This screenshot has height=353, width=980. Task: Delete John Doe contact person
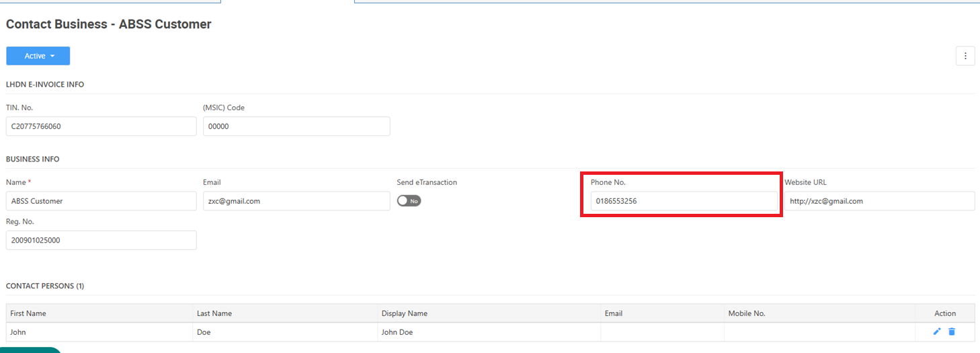(x=952, y=331)
